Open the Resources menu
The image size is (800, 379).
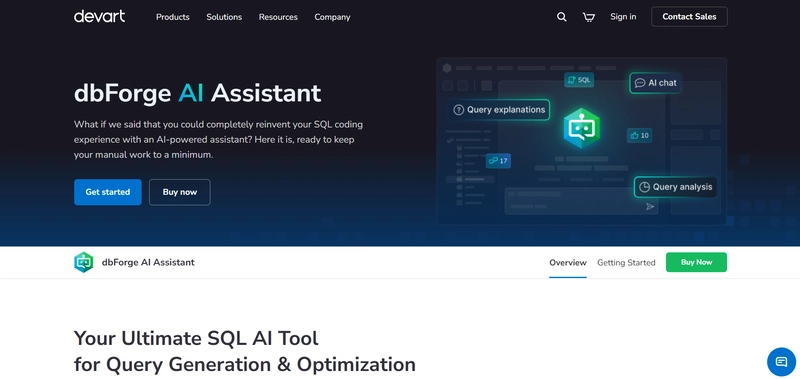pyautogui.click(x=278, y=17)
